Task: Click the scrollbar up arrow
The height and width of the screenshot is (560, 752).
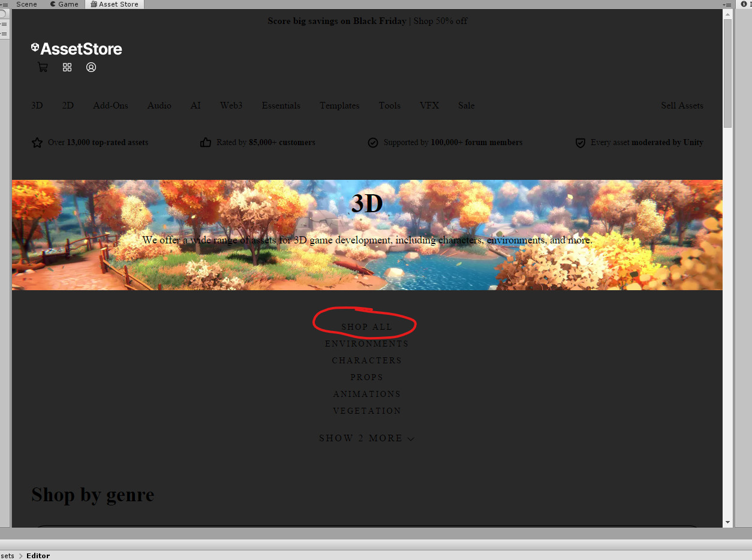Action: [727, 14]
